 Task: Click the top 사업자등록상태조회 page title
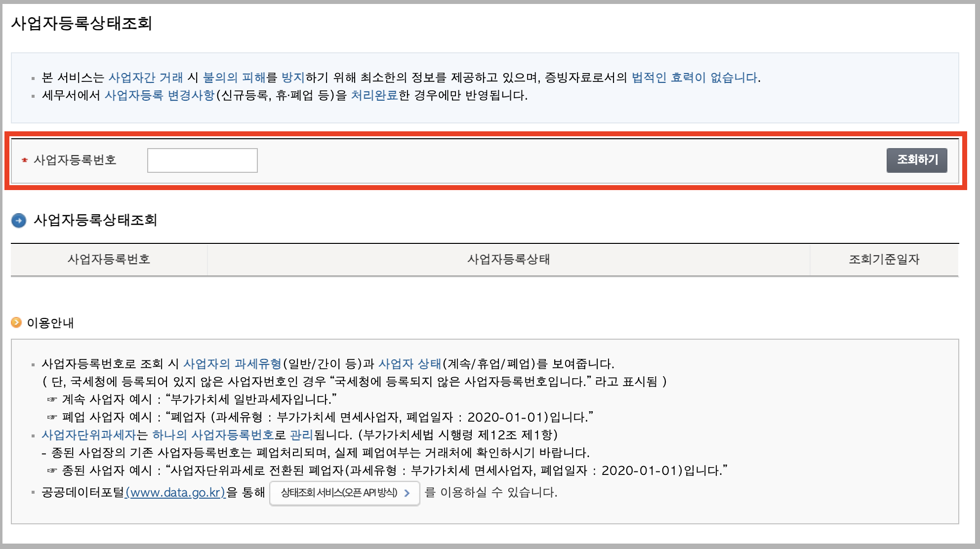click(x=82, y=23)
